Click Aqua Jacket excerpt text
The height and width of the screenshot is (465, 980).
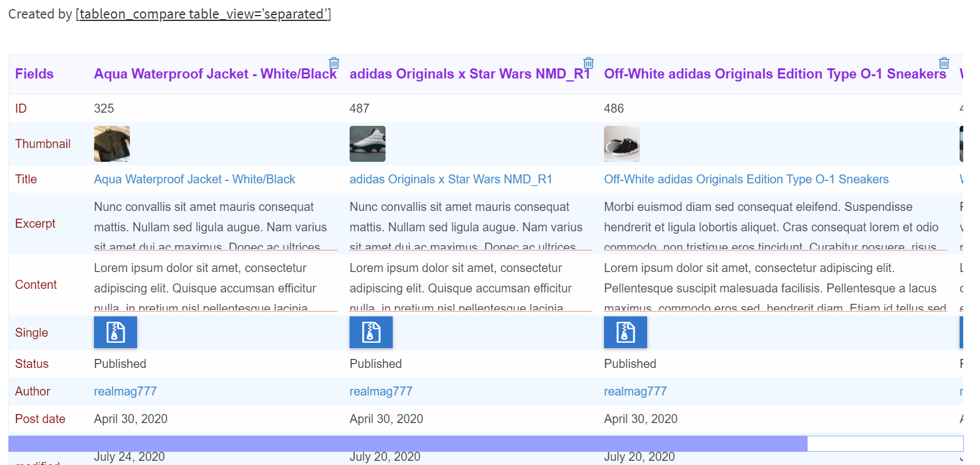216,225
